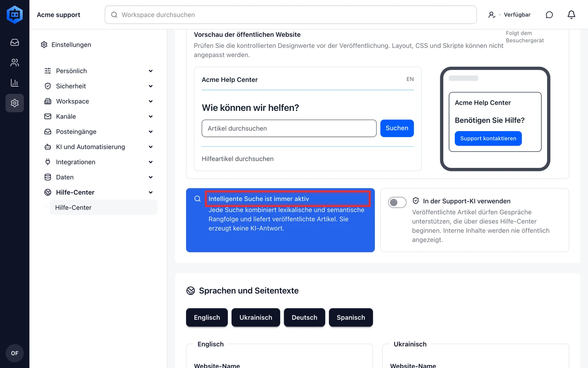Open the OF user avatar
The image size is (588, 368).
pos(15,353)
